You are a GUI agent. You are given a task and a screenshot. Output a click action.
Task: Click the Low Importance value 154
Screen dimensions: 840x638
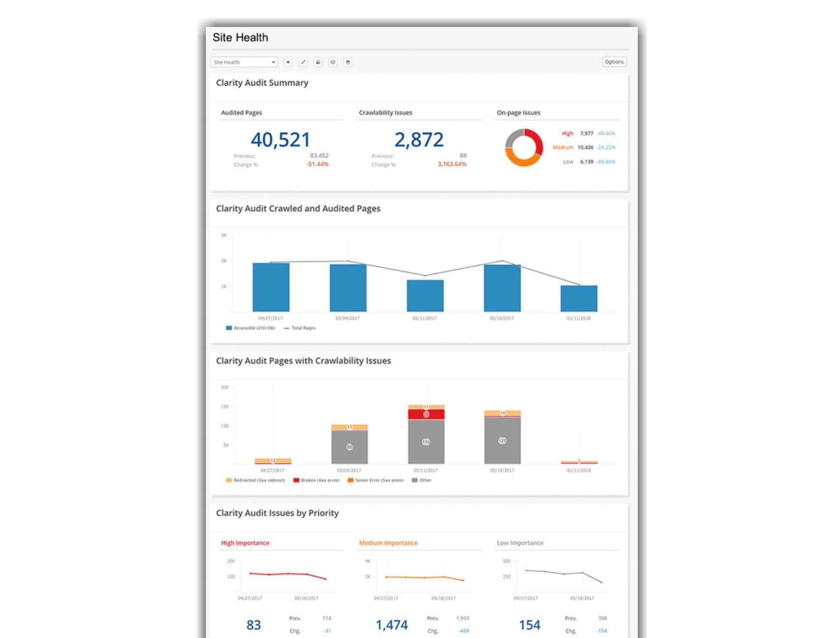(529, 625)
